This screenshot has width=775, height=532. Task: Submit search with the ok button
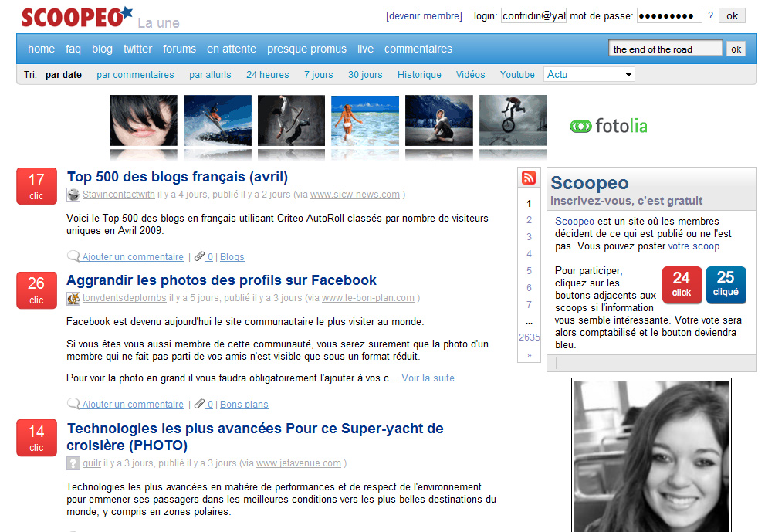pyautogui.click(x=736, y=49)
